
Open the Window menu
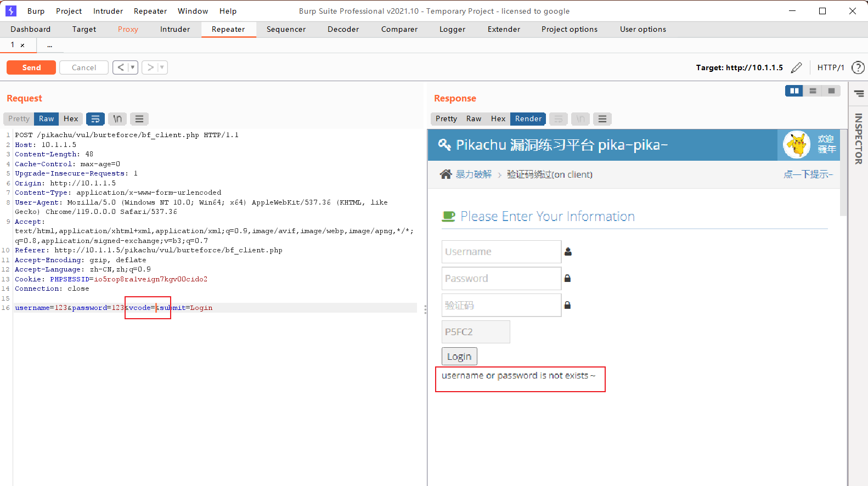[193, 11]
